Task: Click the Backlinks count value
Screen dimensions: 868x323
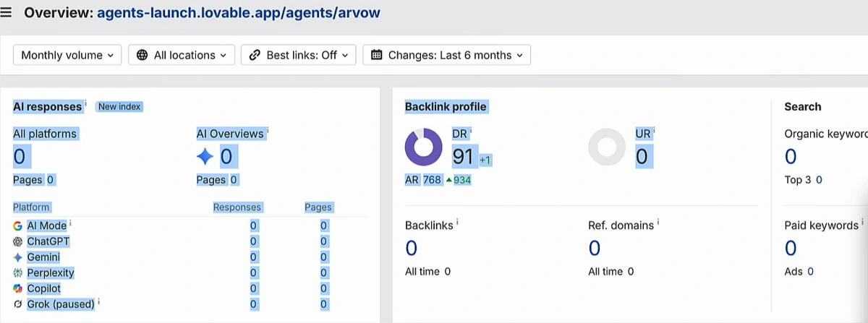Action: (411, 249)
